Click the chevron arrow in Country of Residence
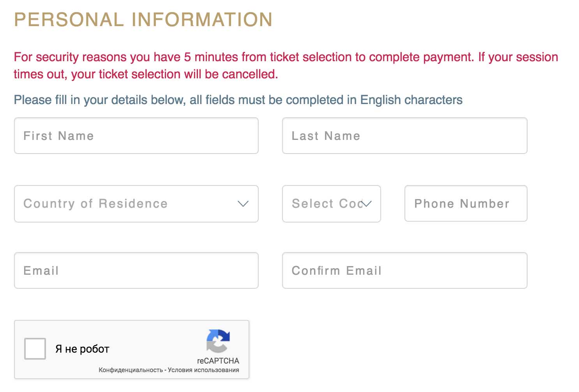The width and height of the screenshot is (579, 392). [x=243, y=204]
